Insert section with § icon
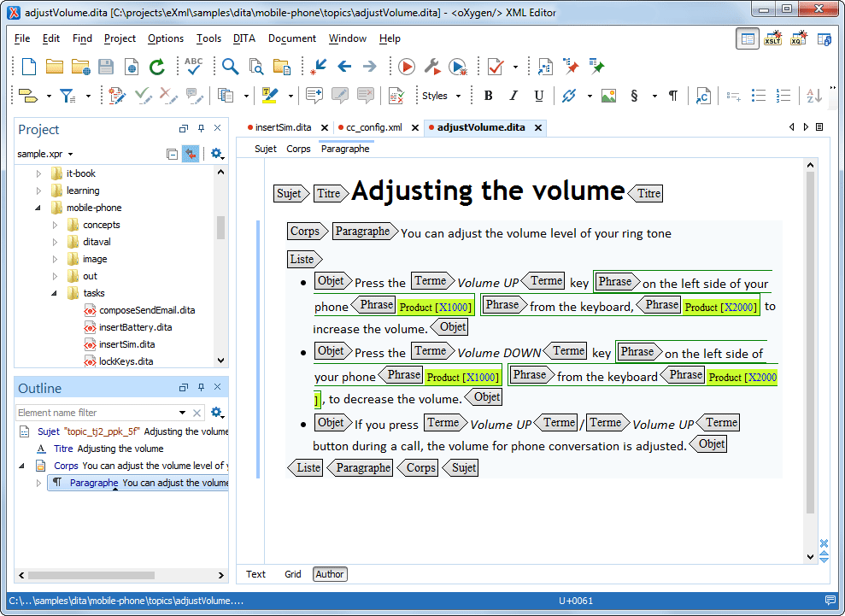This screenshot has width=845, height=616. 634,96
